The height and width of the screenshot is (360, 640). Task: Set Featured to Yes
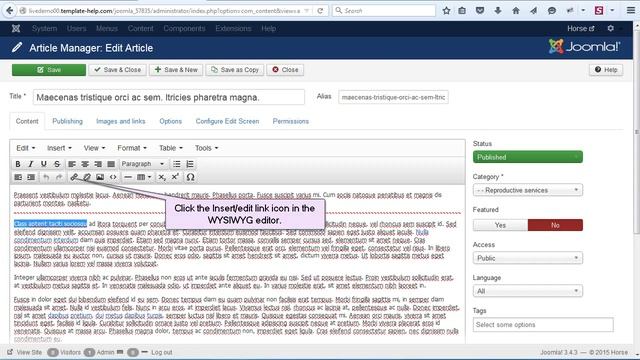(500, 225)
